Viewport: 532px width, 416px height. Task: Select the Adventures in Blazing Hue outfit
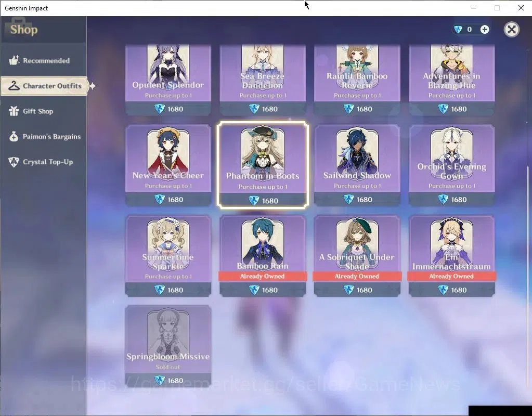(x=451, y=80)
